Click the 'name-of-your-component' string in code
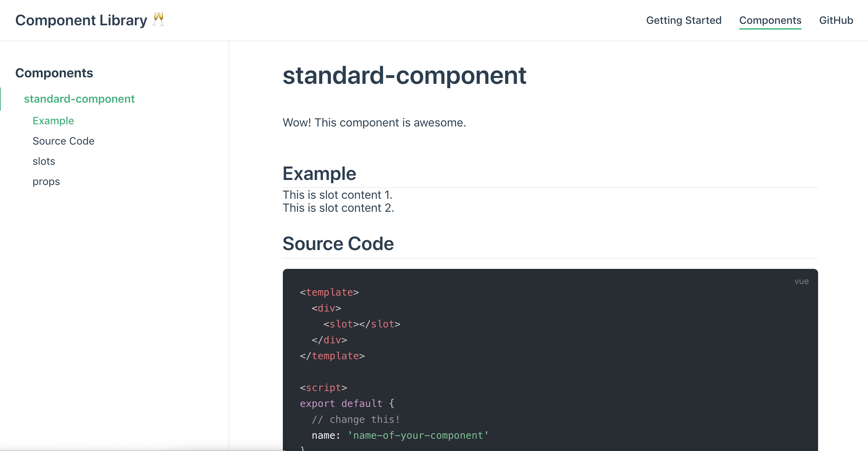This screenshot has height=451, width=868. coord(418,435)
